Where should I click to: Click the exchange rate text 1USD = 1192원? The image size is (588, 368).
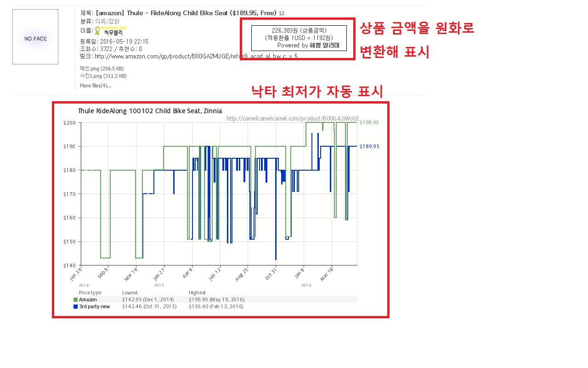[311, 38]
